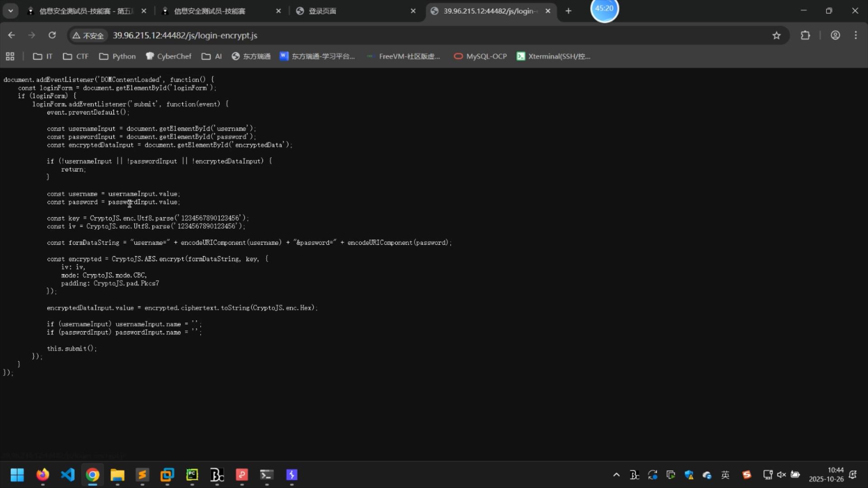This screenshot has height=488, width=868.
Task: Click the not secure site info badge
Action: (88, 35)
